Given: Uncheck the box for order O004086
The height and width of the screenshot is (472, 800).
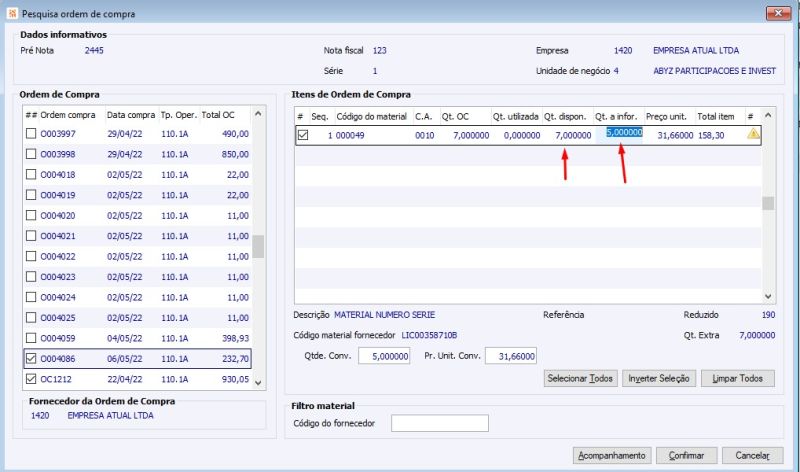Looking at the screenshot, I should 31,359.
